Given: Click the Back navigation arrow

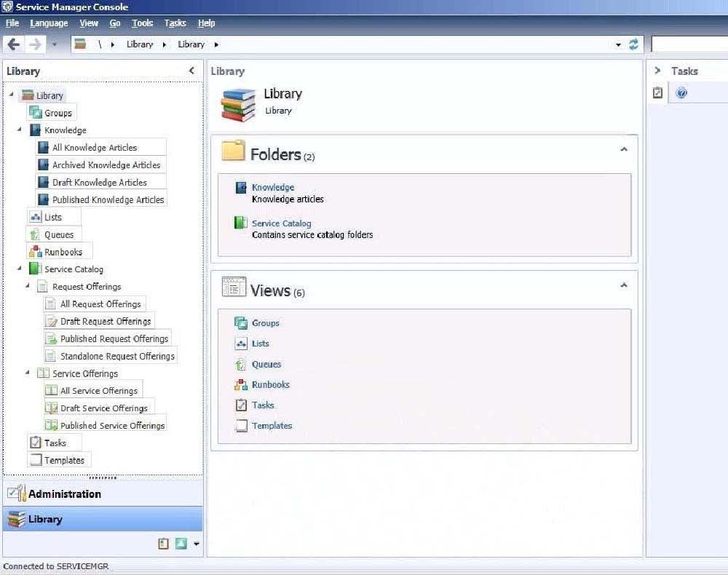Looking at the screenshot, I should coord(13,44).
